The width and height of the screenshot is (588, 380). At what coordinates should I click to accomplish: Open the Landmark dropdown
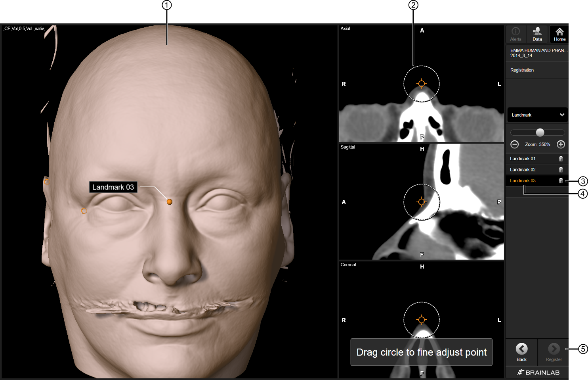tap(537, 115)
